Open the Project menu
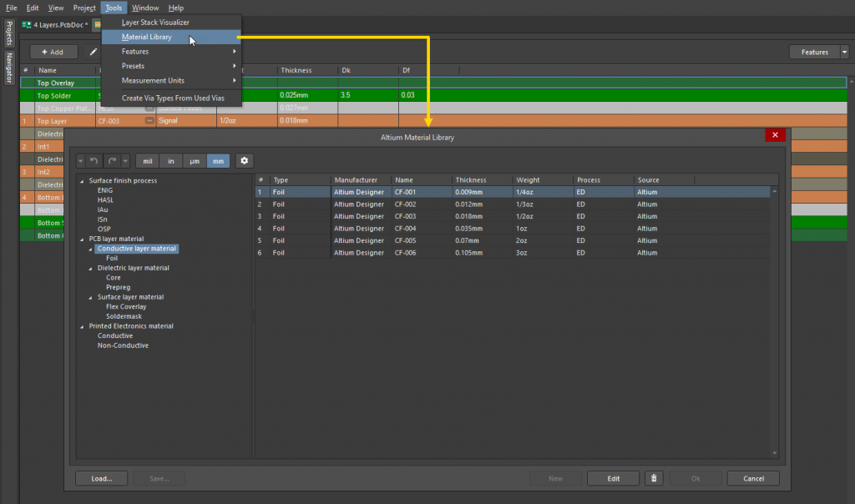Screen dimensions: 855x504 84,8
